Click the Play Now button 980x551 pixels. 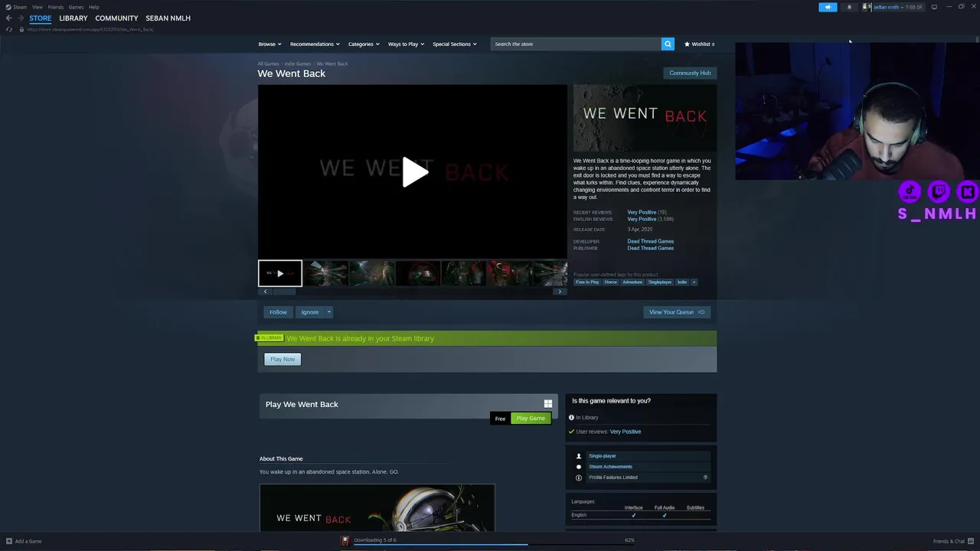pos(283,359)
